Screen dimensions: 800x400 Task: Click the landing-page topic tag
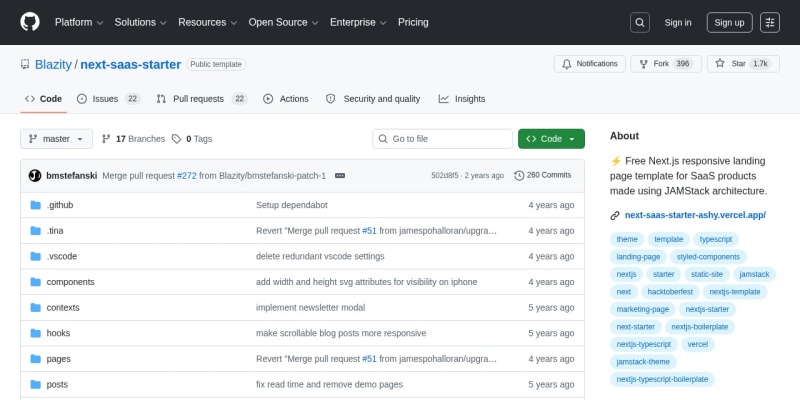click(x=638, y=257)
